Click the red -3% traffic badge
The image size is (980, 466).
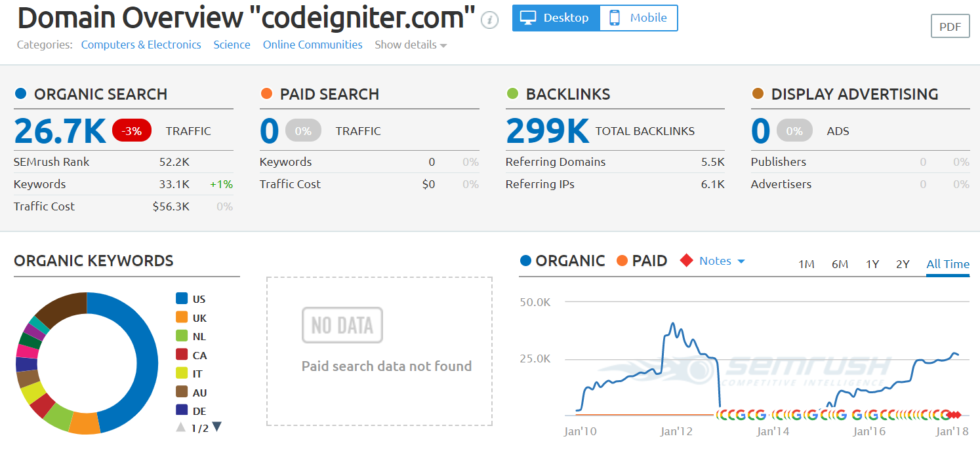click(132, 130)
